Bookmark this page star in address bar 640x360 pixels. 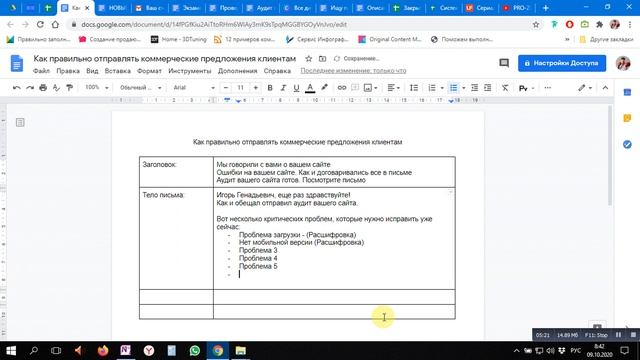point(536,24)
